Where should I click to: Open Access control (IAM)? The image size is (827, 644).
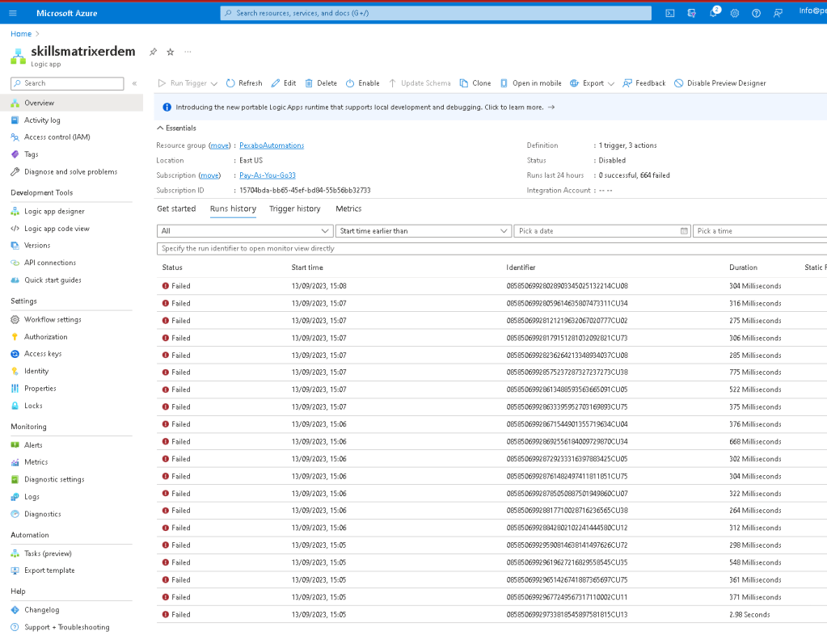(x=57, y=137)
